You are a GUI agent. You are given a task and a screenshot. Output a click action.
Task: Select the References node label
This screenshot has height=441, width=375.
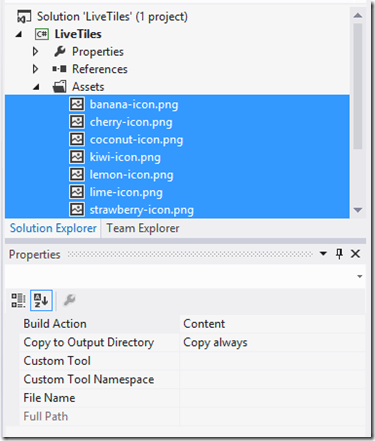tap(100, 69)
